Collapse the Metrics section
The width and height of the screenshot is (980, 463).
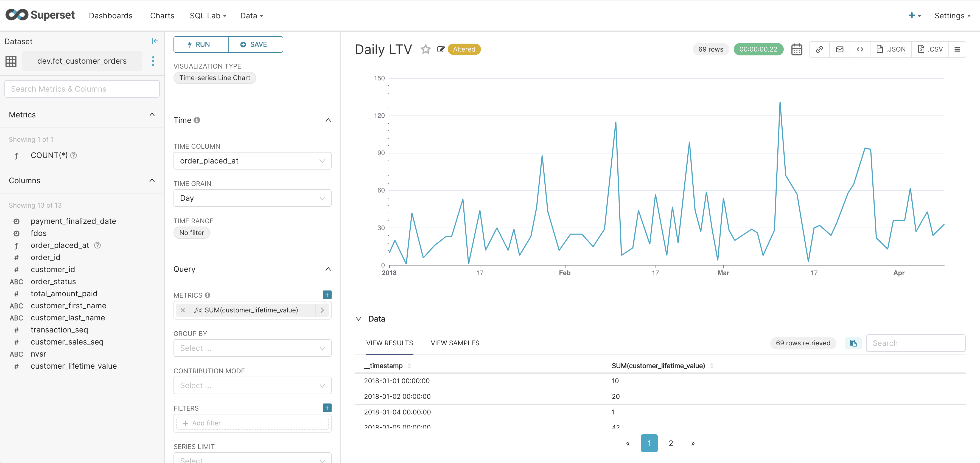(x=152, y=115)
